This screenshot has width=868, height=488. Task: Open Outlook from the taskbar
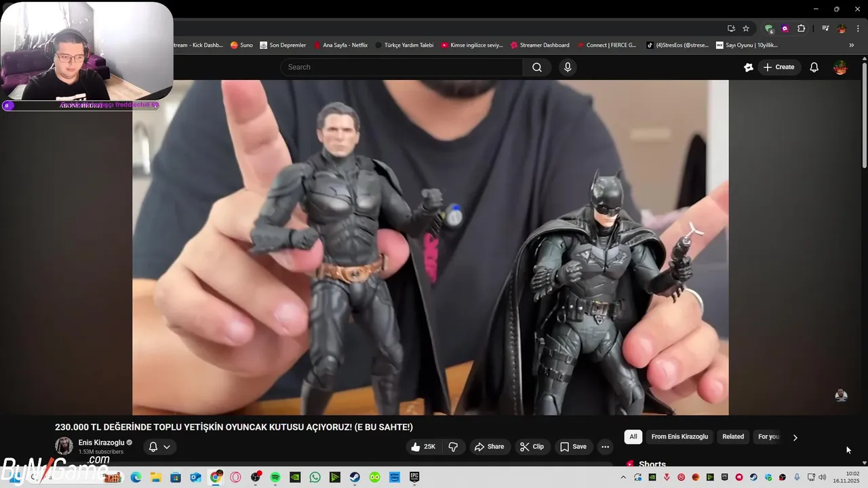[x=196, y=477]
